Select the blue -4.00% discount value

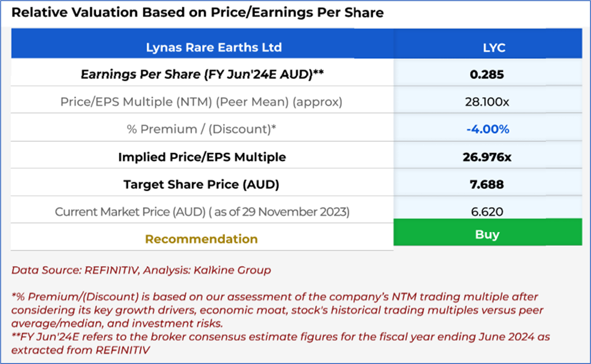(488, 129)
